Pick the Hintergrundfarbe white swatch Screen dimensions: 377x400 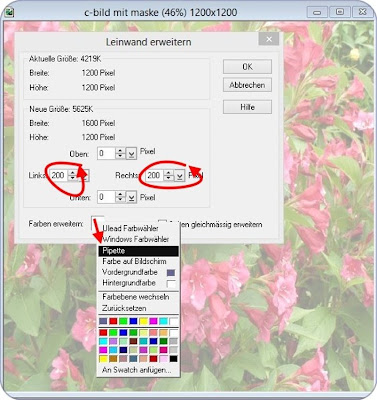pos(171,284)
